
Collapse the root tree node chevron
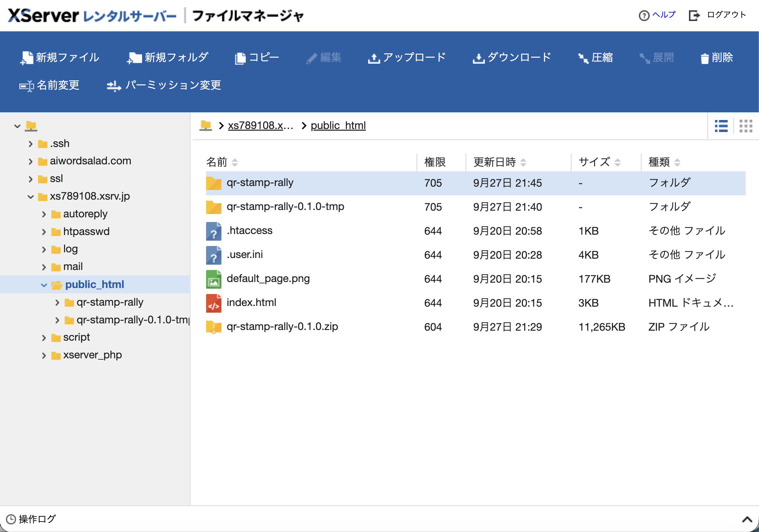[17, 126]
